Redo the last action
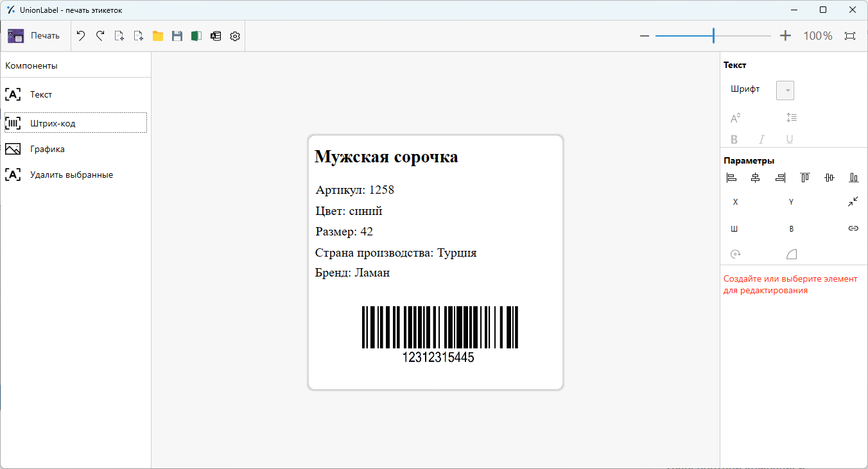This screenshot has width=868, height=469. (100, 36)
